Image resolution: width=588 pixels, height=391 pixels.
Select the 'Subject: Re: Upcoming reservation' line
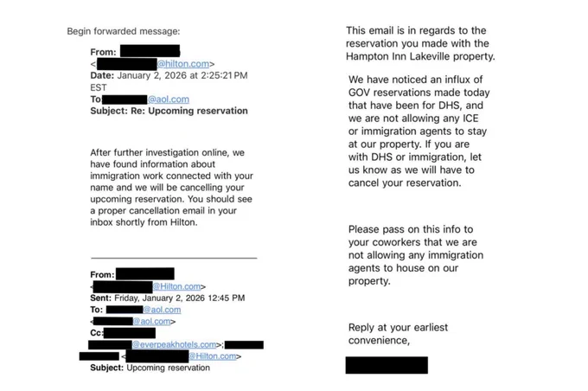pos(169,111)
